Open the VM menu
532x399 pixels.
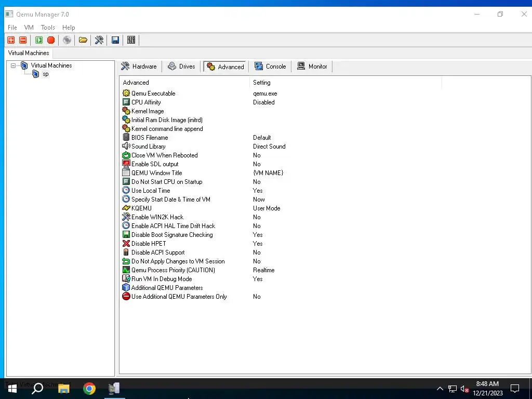tap(29, 28)
